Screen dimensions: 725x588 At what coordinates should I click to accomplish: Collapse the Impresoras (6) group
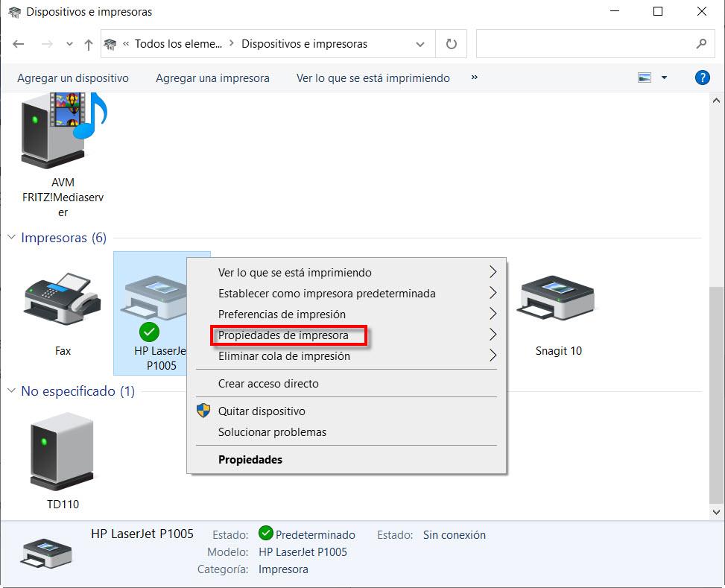click(11, 238)
